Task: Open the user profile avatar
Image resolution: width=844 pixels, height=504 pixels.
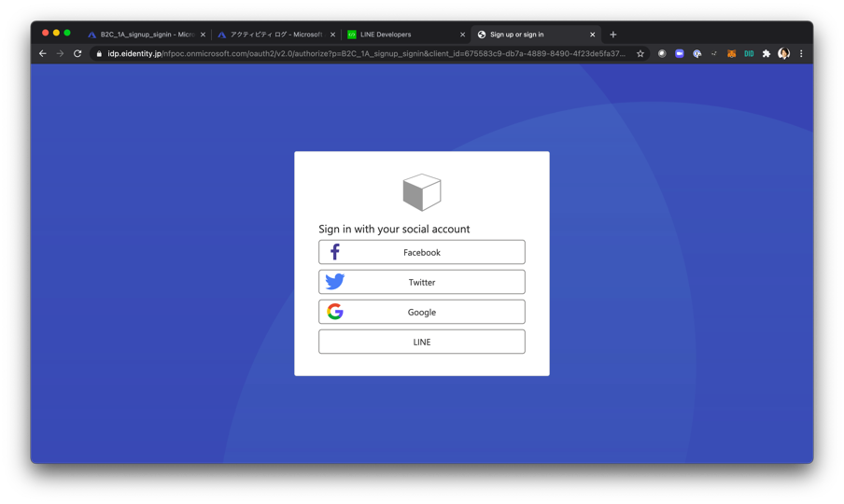Action: [783, 53]
